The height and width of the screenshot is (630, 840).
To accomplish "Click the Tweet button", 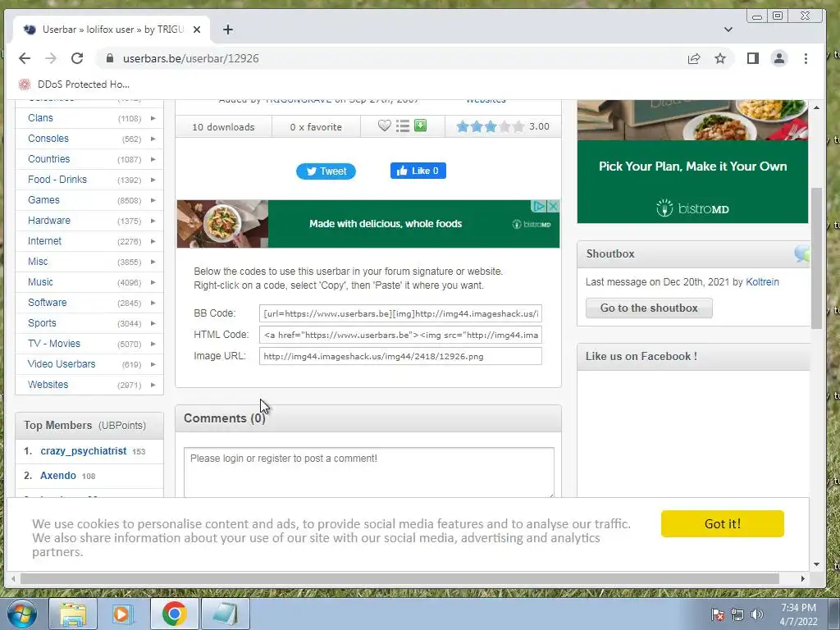I will coord(326,171).
